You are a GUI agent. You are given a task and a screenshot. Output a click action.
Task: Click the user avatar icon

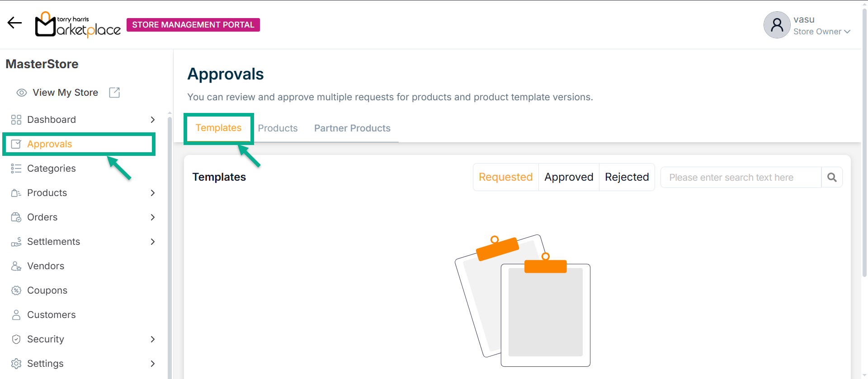pyautogui.click(x=777, y=25)
